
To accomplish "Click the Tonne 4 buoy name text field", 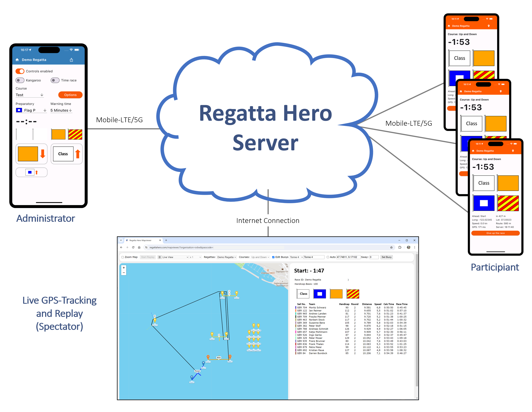I will pyautogui.click(x=314, y=257).
